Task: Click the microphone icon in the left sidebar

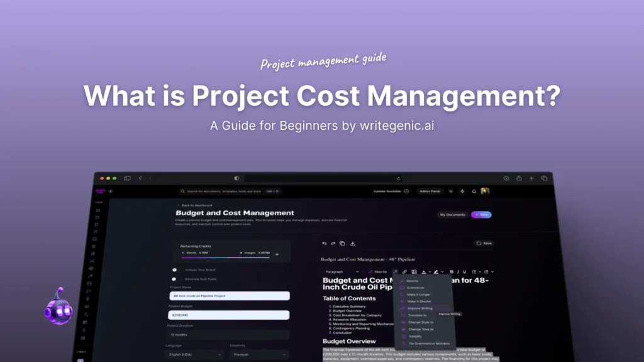Action: click(87, 299)
